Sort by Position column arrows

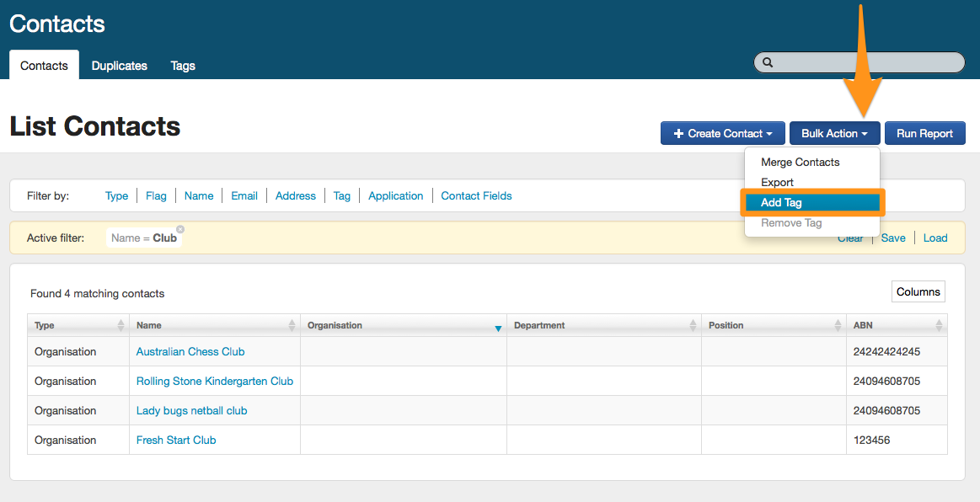pyautogui.click(x=838, y=326)
